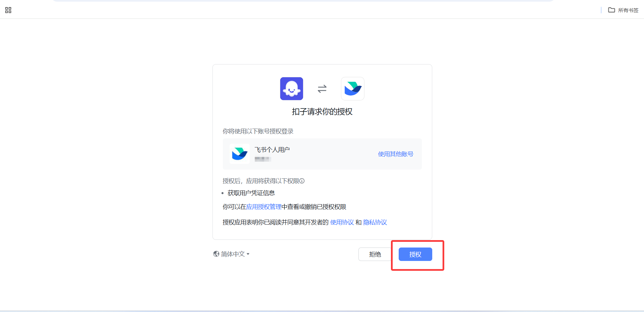Screen dimensions: 644x312
Task: Click the 飞书个人用户 account name
Action: pos(272,150)
